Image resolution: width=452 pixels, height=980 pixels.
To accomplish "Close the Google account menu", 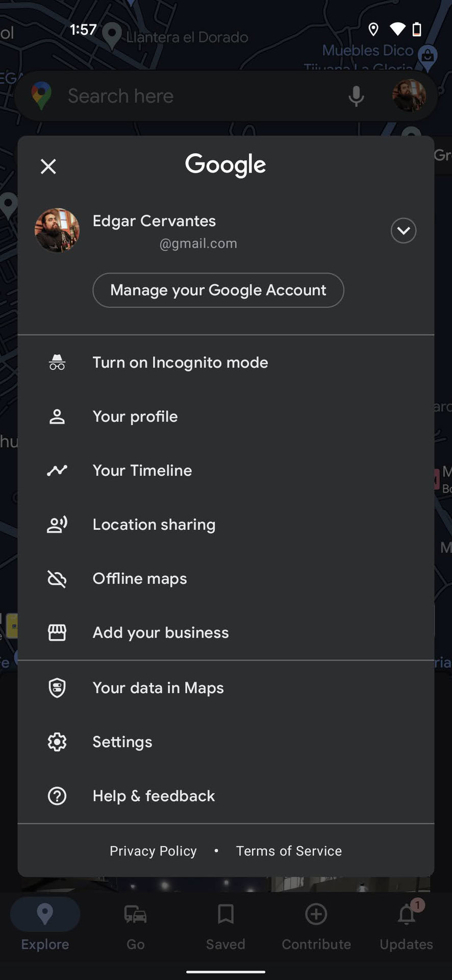I will pyautogui.click(x=48, y=166).
